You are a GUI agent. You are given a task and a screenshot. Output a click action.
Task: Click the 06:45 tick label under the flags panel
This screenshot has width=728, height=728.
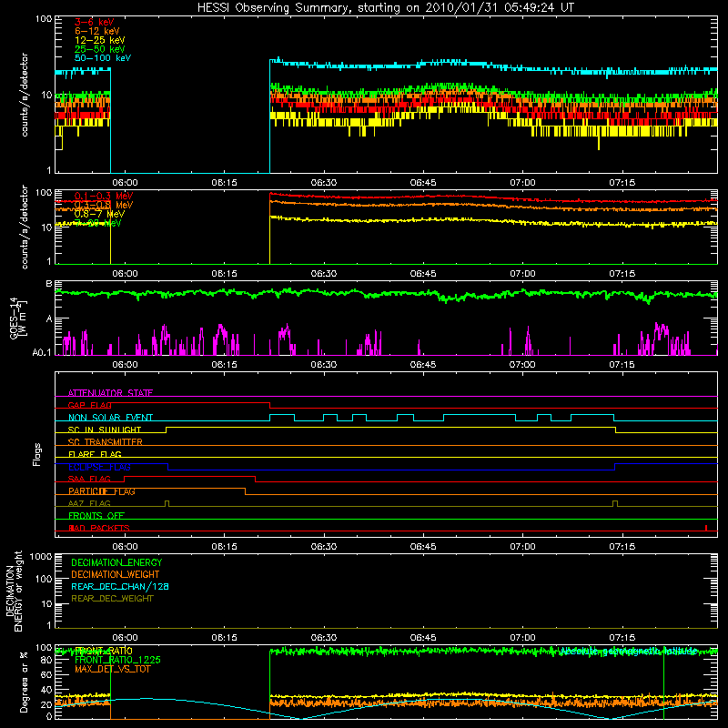[423, 547]
